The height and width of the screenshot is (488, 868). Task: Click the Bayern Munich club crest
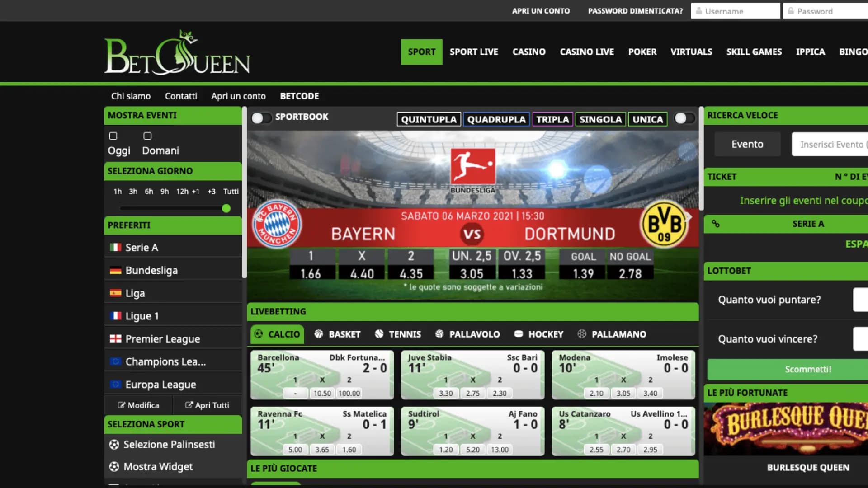(277, 224)
